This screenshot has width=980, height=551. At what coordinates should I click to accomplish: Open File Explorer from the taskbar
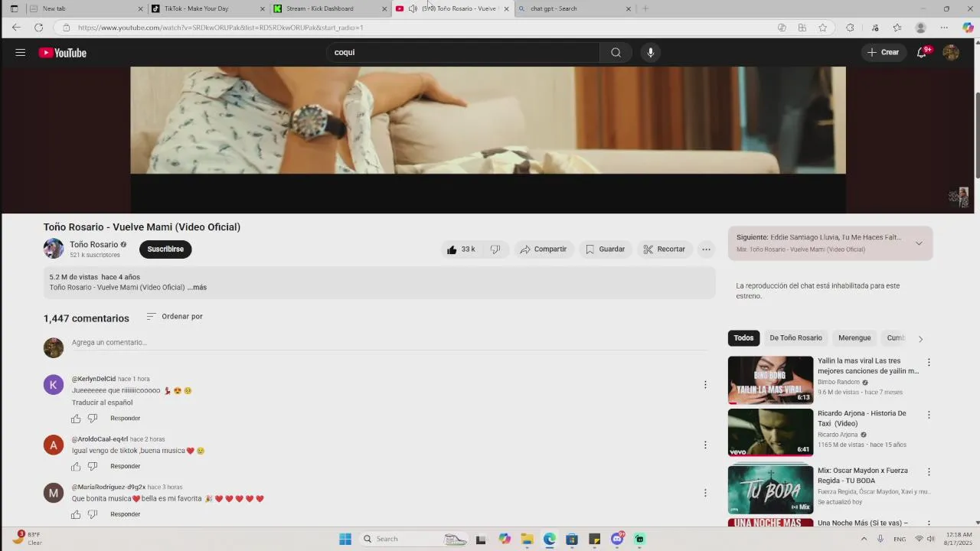pyautogui.click(x=527, y=539)
